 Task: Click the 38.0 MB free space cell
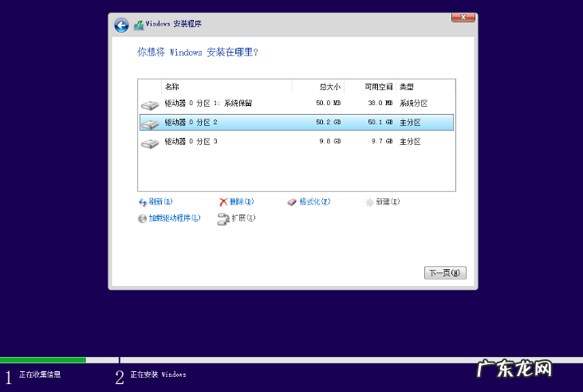point(380,103)
